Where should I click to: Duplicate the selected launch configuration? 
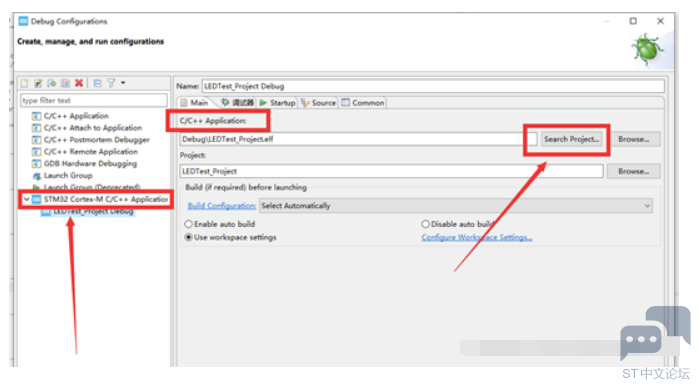pos(66,83)
